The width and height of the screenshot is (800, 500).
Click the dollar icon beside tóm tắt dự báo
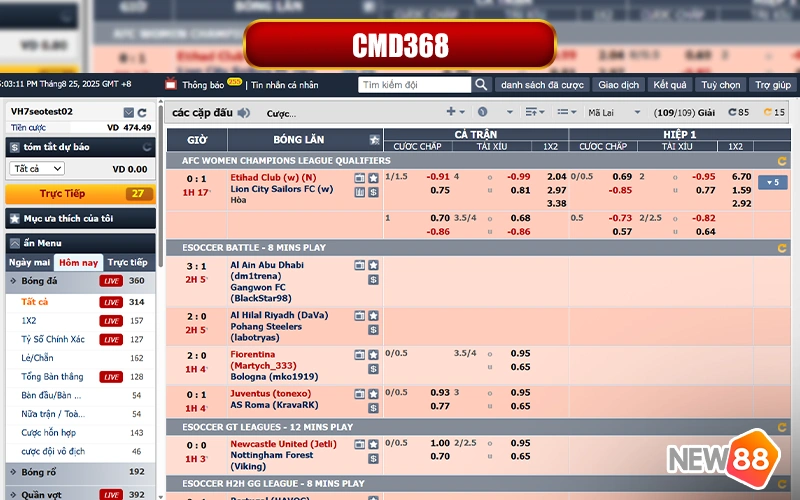(x=14, y=147)
